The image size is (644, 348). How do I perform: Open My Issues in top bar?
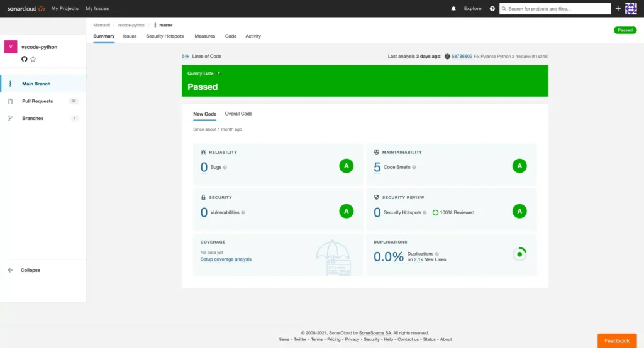tap(97, 9)
